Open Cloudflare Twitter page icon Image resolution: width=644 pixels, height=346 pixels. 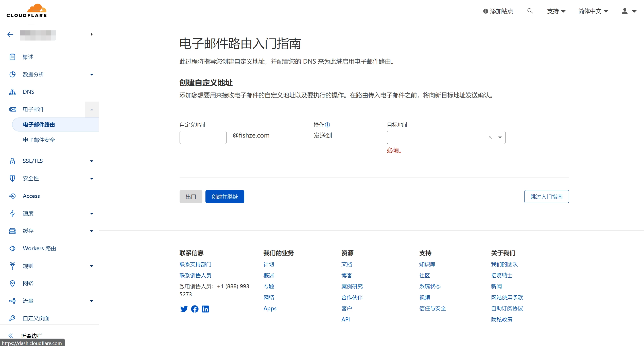pyautogui.click(x=184, y=309)
